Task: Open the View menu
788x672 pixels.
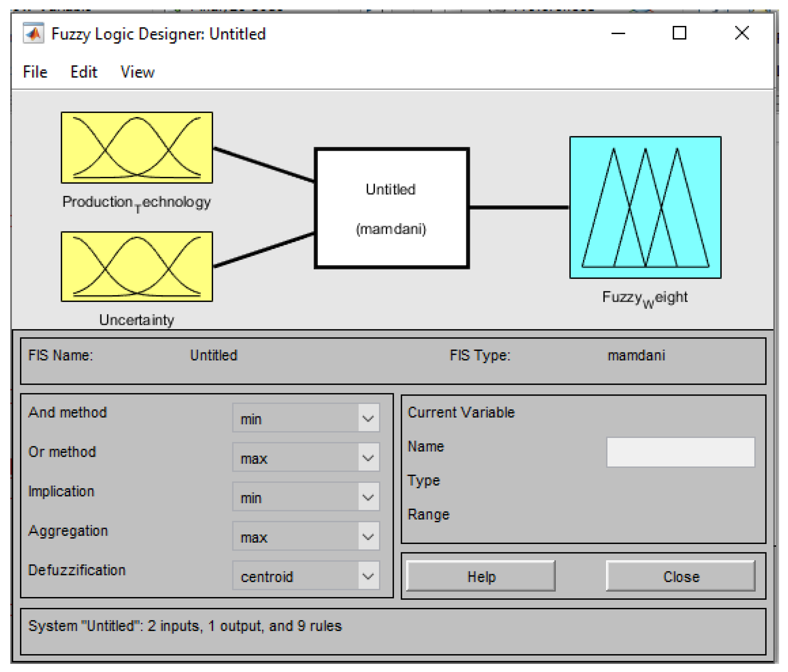Action: pyautogui.click(x=137, y=72)
